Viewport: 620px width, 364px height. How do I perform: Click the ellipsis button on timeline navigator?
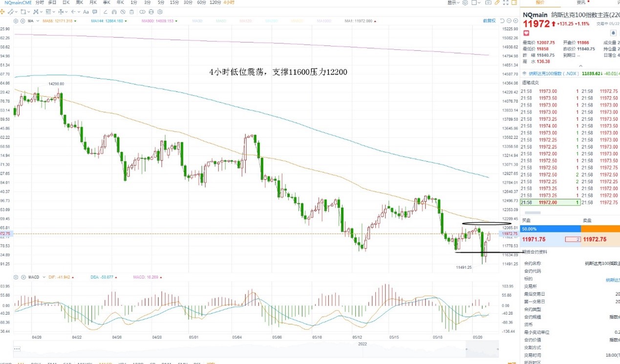click(17, 349)
